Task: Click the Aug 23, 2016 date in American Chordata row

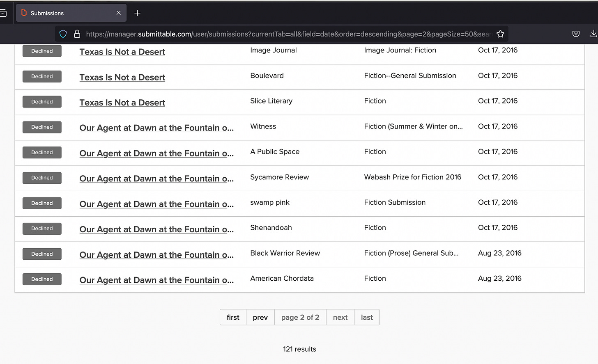Action: click(x=500, y=279)
